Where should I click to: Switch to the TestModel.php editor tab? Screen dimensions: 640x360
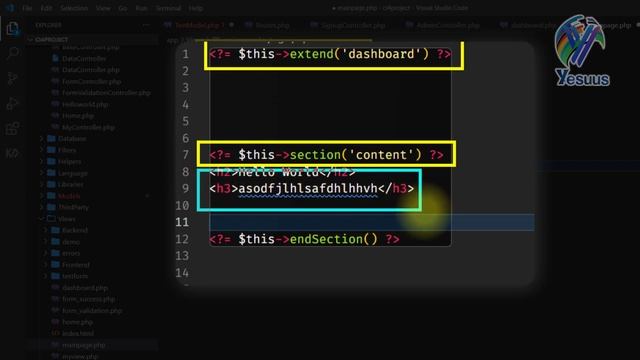[x=199, y=25]
